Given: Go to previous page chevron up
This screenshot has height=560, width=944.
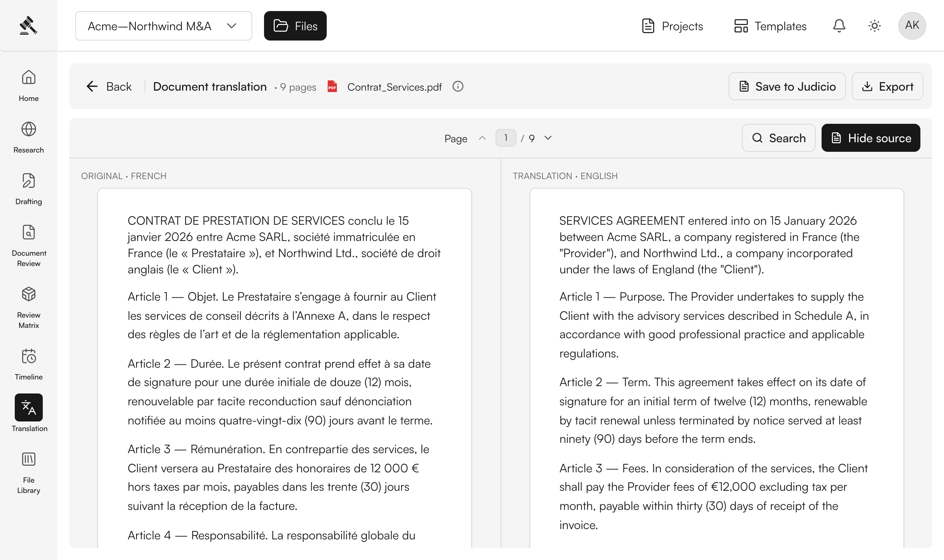Looking at the screenshot, I should coord(482,138).
